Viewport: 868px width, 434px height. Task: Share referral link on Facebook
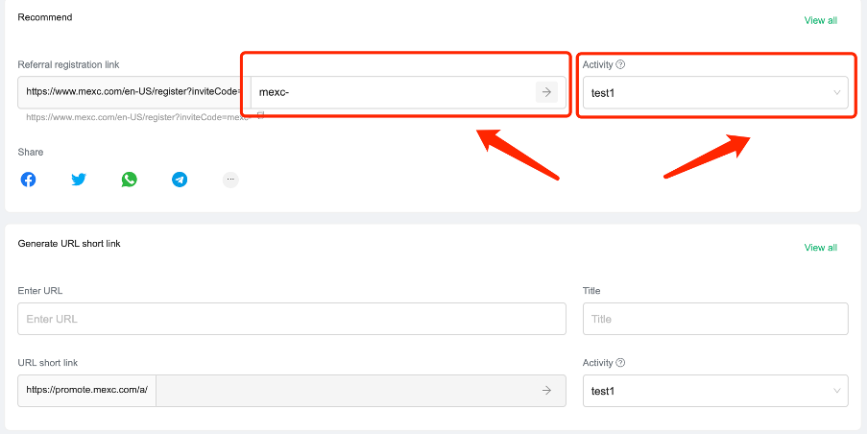28,180
